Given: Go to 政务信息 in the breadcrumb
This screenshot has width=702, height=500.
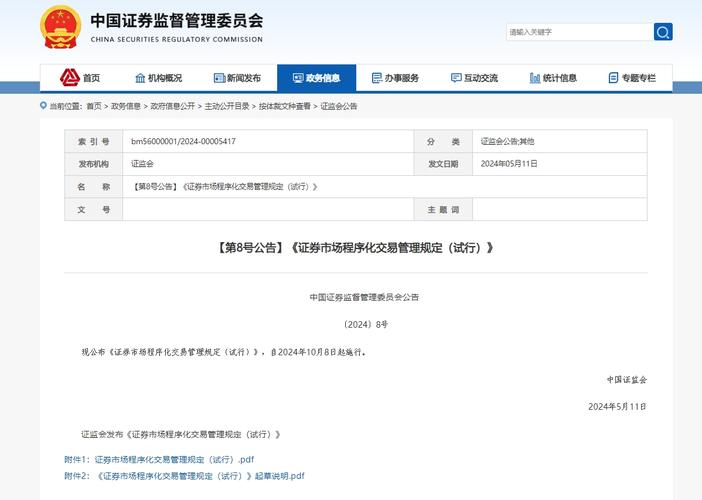Looking at the screenshot, I should [126, 106].
